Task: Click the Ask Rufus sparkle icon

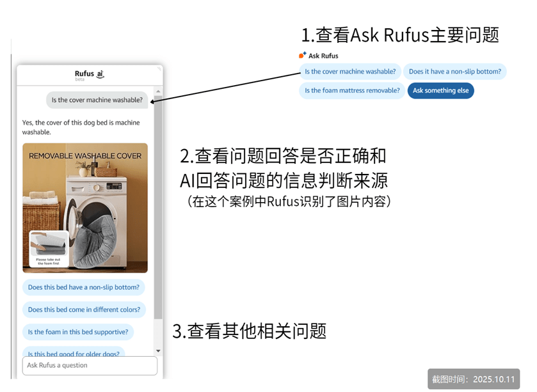Action: (302, 55)
